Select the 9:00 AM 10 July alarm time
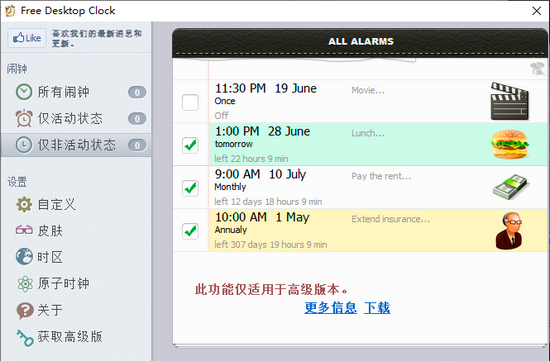The image size is (550, 361). [x=260, y=174]
